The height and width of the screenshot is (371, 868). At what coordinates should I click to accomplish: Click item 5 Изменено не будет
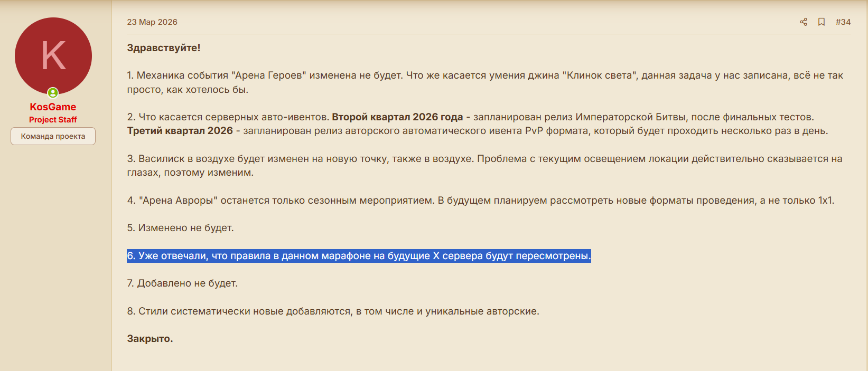click(x=180, y=228)
